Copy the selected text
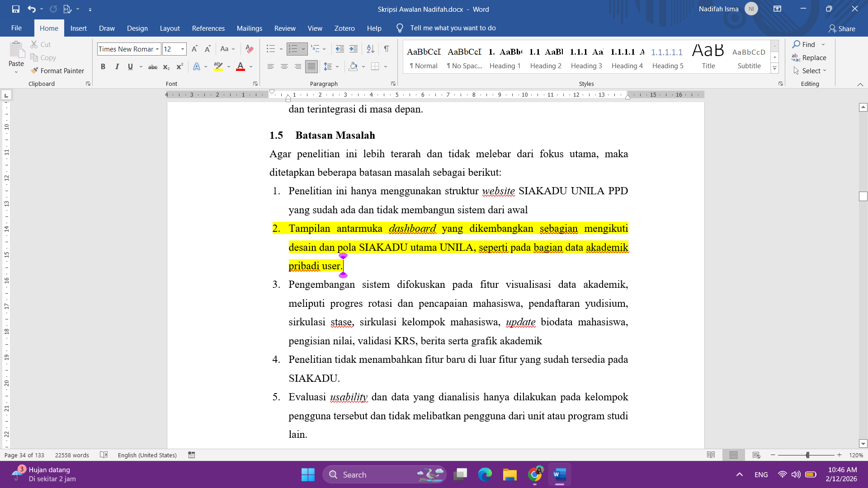This screenshot has height=488, width=868. 43,57
